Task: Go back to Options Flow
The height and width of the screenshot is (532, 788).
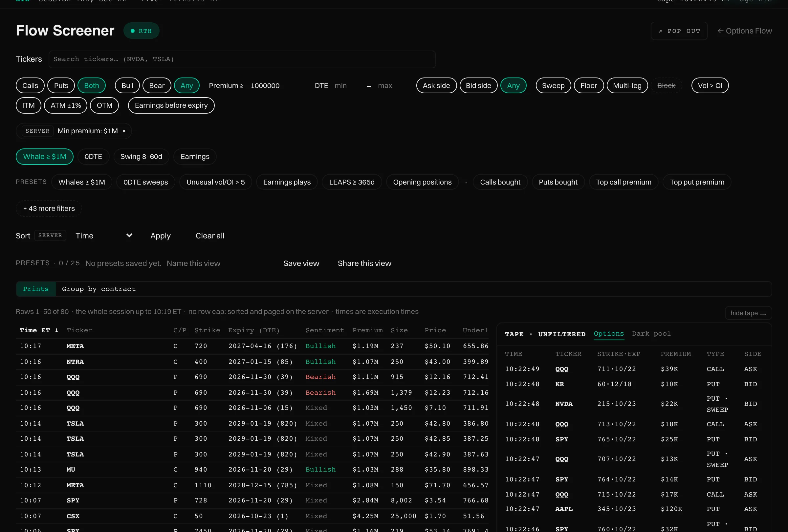Action: coord(744,31)
